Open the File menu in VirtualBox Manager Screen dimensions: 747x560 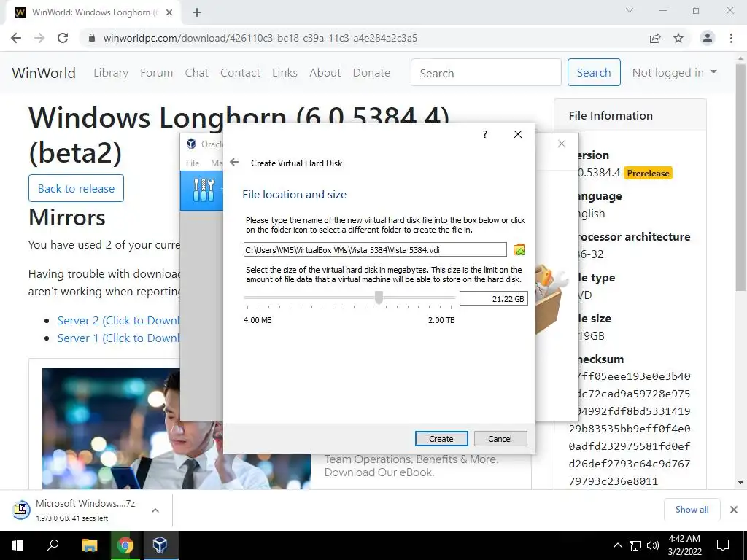[193, 163]
